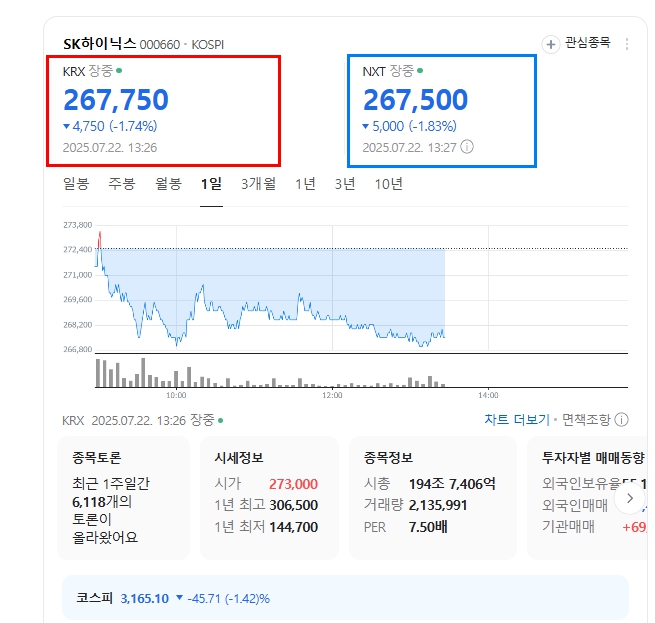Switch chart to 일봉 tab
Screen dimensions: 655x623
point(76,184)
